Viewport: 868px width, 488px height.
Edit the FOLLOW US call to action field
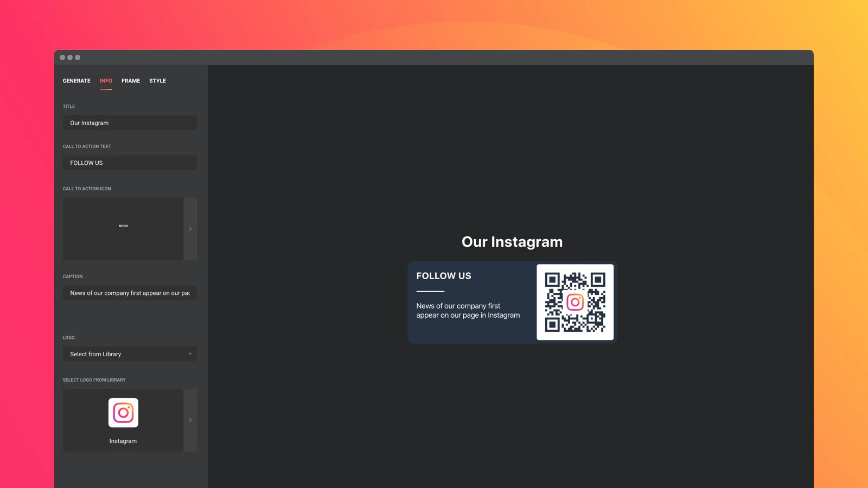point(130,163)
